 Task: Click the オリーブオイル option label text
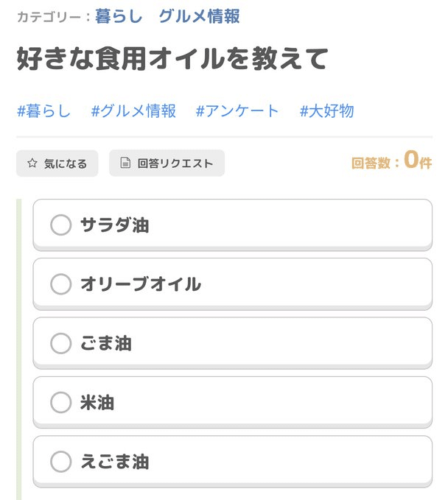(141, 284)
